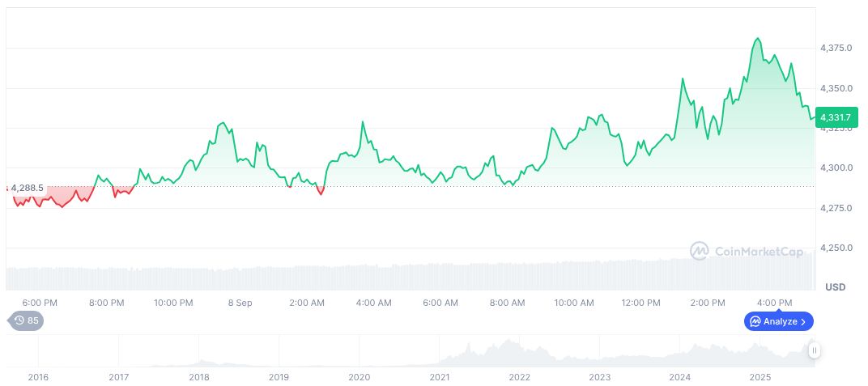Click the Analyze button

(778, 321)
